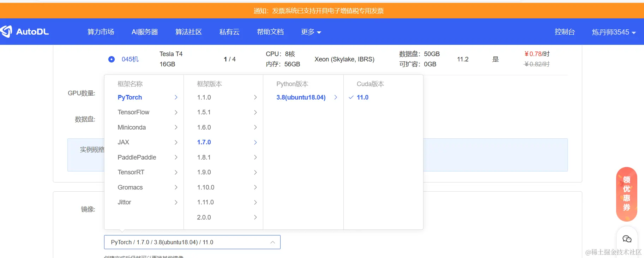Open 私有云 page
Image resolution: width=644 pixels, height=258 pixels.
[229, 32]
